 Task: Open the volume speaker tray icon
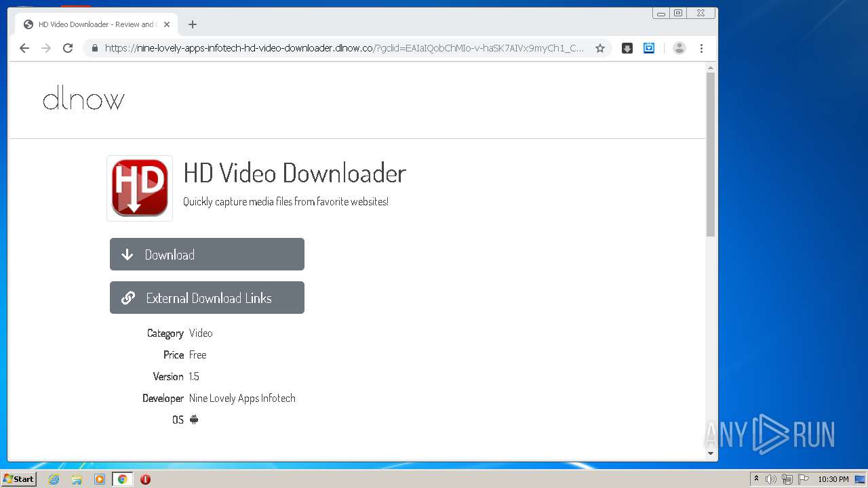pos(771,479)
